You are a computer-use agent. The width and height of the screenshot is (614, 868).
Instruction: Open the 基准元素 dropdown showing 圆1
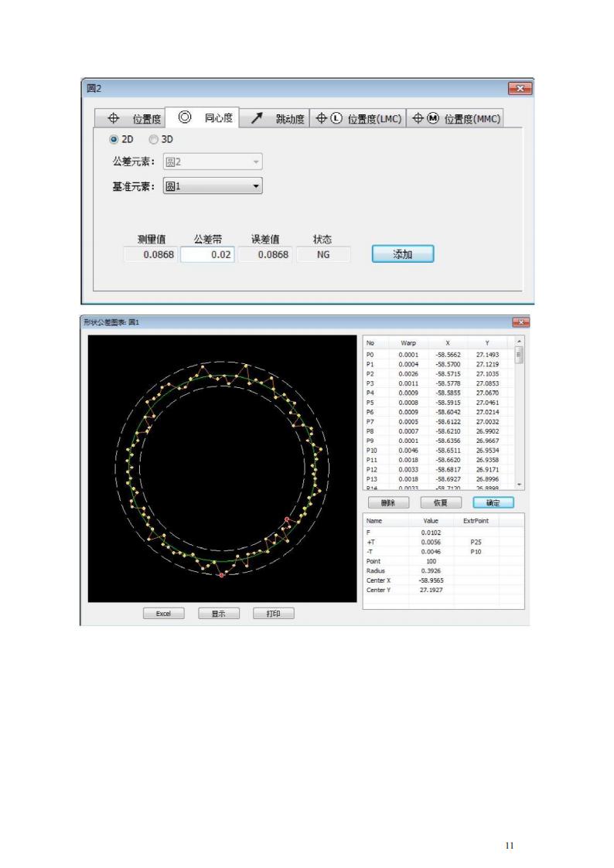pos(213,186)
